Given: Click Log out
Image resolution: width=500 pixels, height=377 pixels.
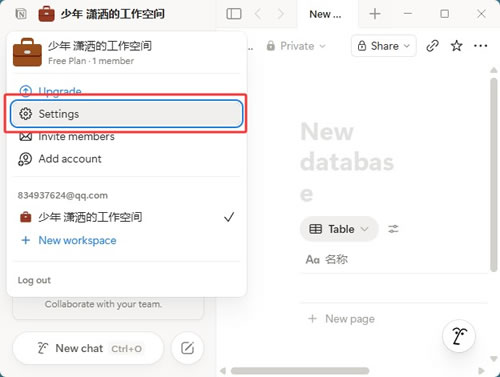Looking at the screenshot, I should (x=34, y=280).
